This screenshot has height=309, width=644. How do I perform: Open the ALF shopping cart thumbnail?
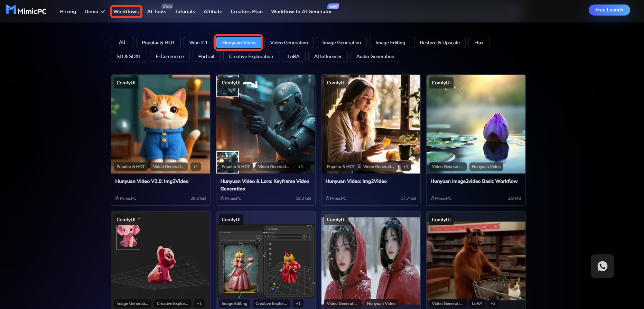click(x=476, y=260)
